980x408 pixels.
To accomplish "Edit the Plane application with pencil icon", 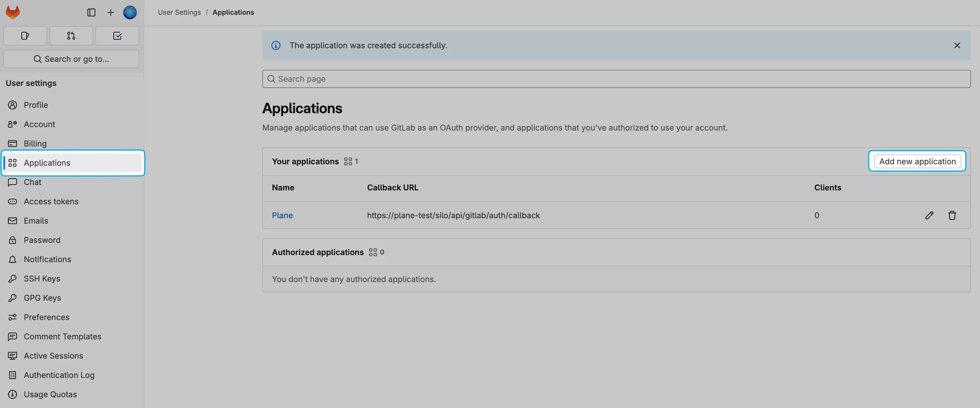I will pos(929,215).
